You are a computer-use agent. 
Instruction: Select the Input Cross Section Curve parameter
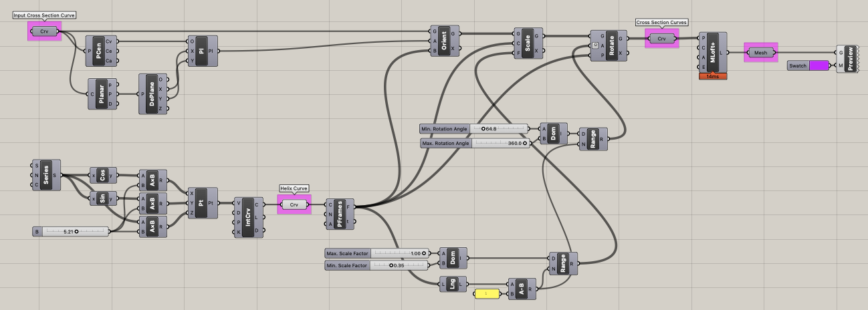45,31
